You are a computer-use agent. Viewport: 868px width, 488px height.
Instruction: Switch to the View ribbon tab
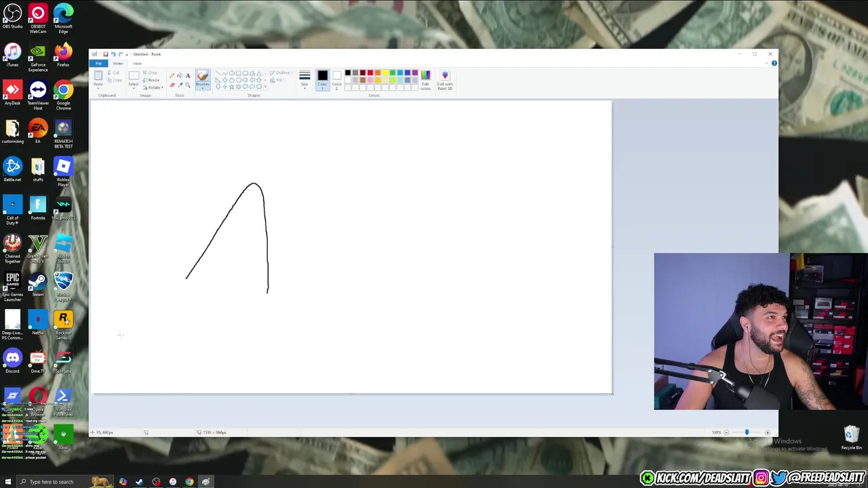[137, 64]
